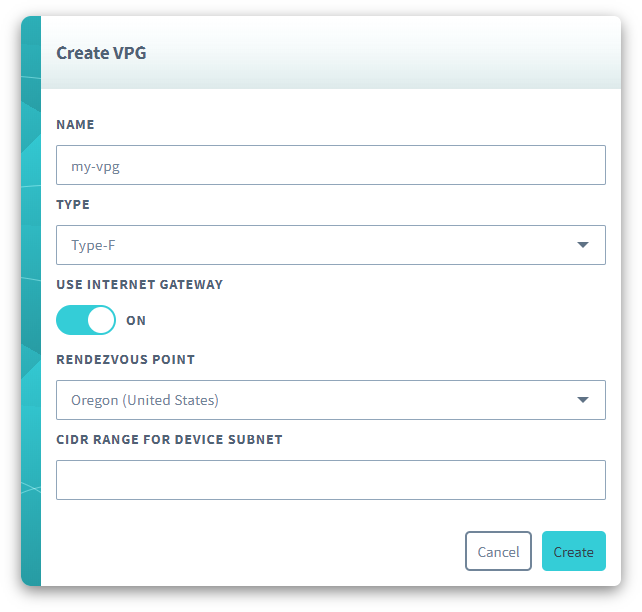Click the Name input field
Screen dimensions: 642x612
(x=330, y=165)
